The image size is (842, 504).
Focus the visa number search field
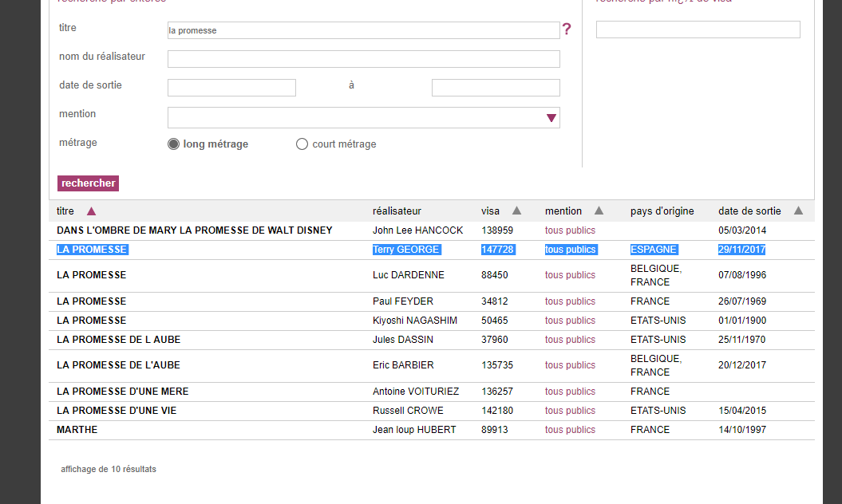[x=698, y=30]
